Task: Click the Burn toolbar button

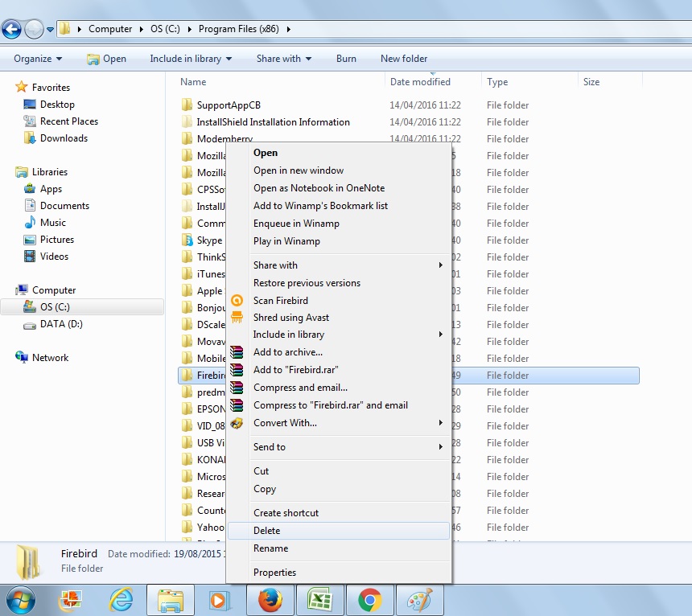Action: (x=346, y=59)
